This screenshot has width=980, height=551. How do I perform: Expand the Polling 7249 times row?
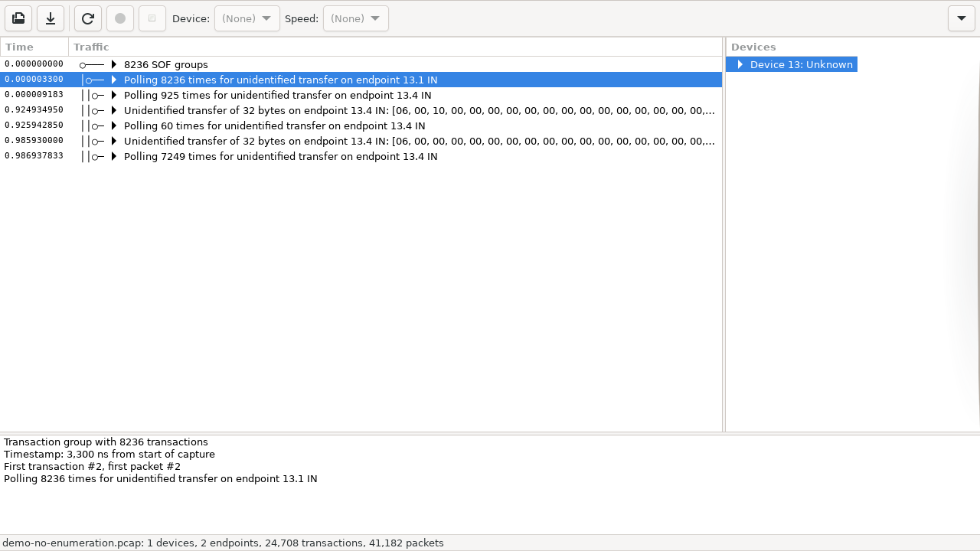(x=114, y=156)
